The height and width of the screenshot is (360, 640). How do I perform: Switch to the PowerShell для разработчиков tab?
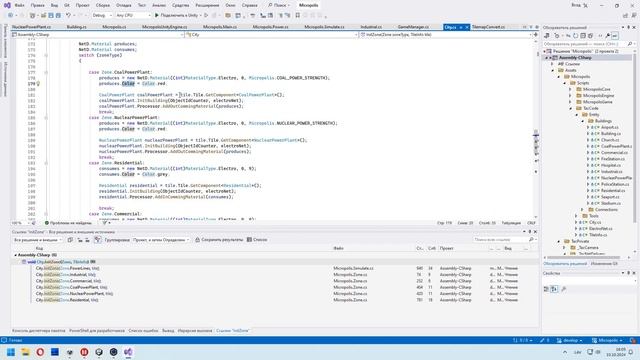97,331
